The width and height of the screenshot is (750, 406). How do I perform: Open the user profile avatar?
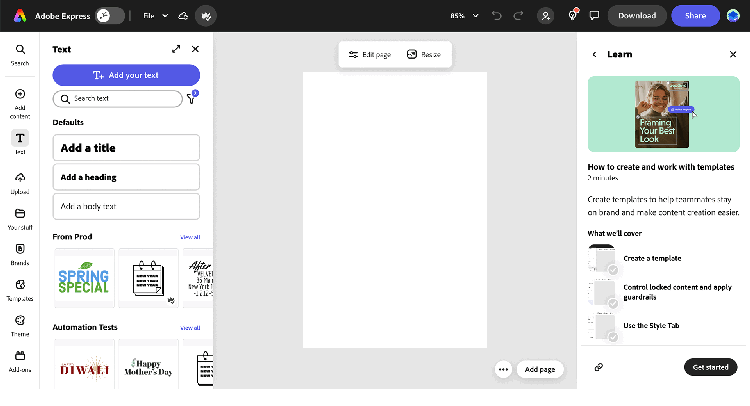(733, 16)
